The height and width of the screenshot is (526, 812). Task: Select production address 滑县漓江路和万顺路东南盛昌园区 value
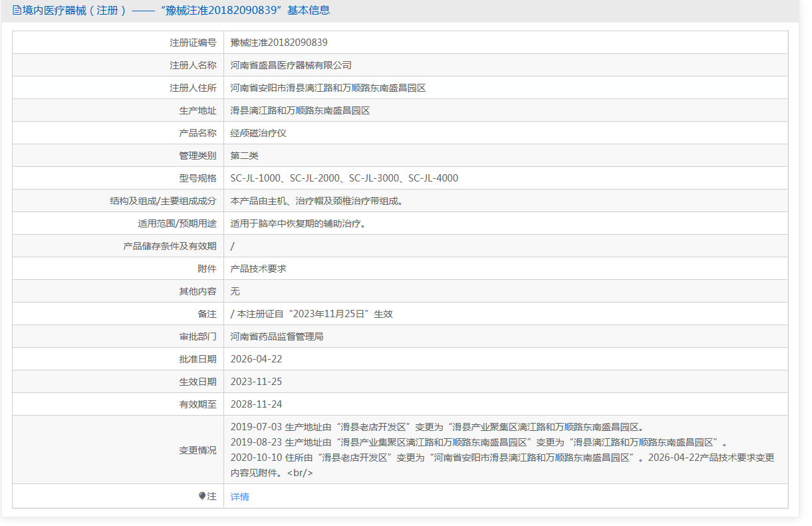click(x=301, y=110)
